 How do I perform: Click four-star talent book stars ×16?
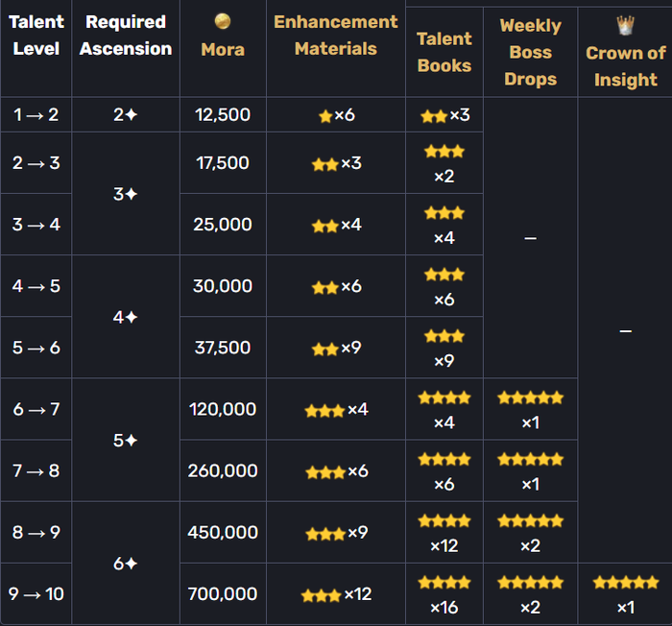pos(444,583)
